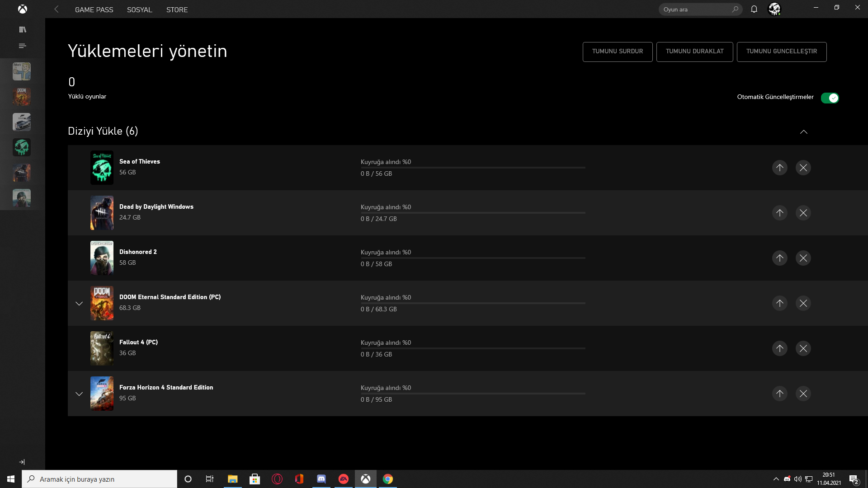Screen dimensions: 868x488
Task: Open the notifications bell
Action: click(x=754, y=9)
